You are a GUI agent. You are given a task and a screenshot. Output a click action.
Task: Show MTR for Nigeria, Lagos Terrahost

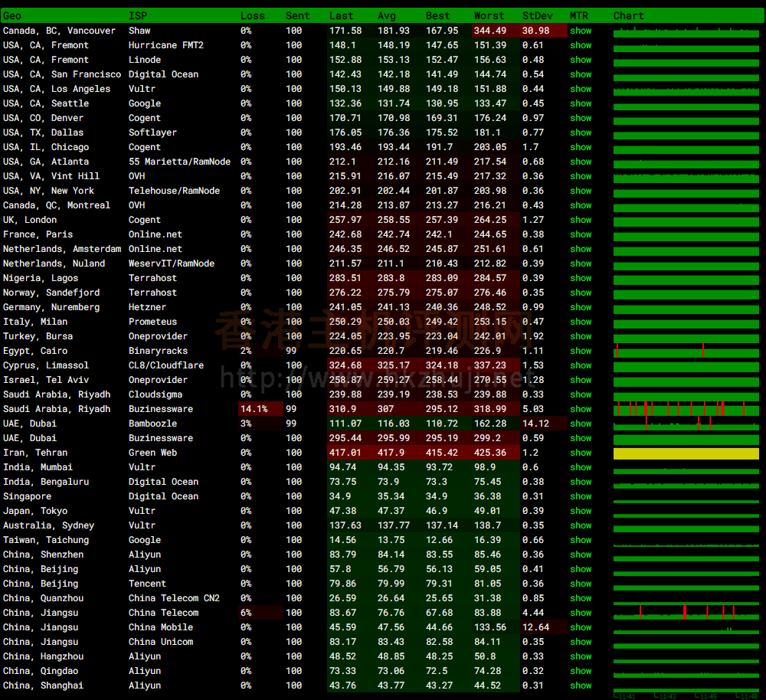(581, 278)
